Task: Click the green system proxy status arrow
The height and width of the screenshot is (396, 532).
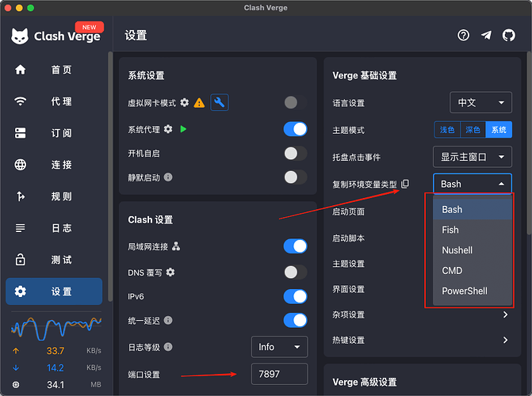Action: tap(183, 129)
